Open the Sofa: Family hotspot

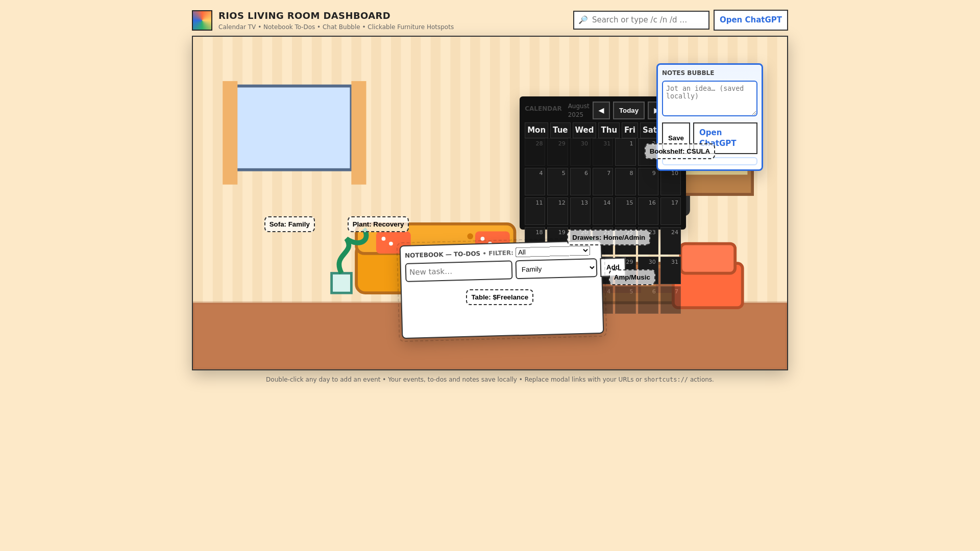(x=289, y=224)
